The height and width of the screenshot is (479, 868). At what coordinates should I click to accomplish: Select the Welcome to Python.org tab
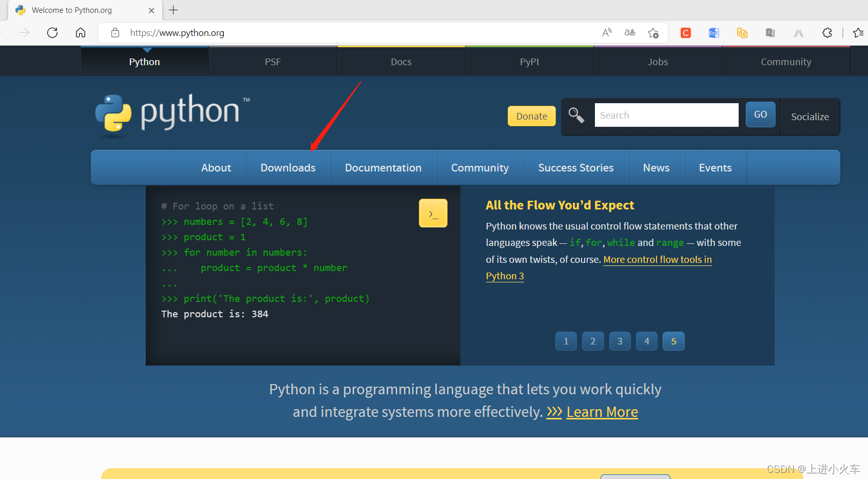(x=85, y=10)
